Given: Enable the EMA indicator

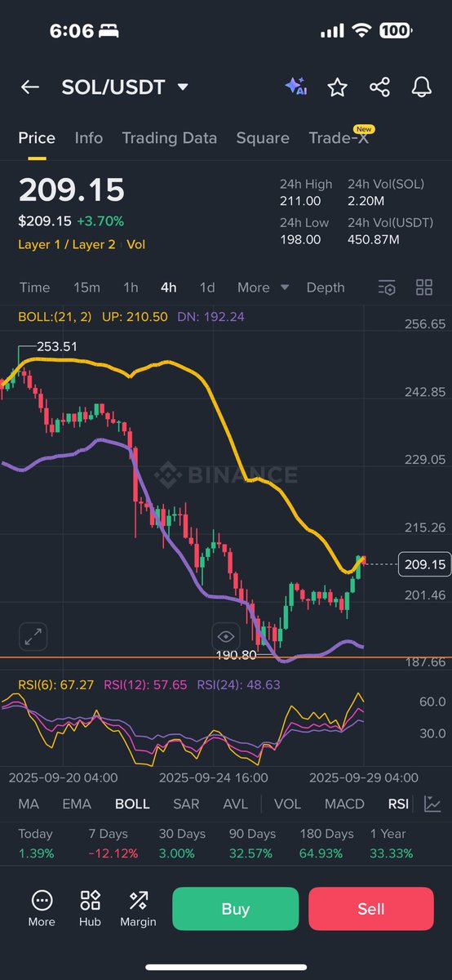Looking at the screenshot, I should point(77,804).
